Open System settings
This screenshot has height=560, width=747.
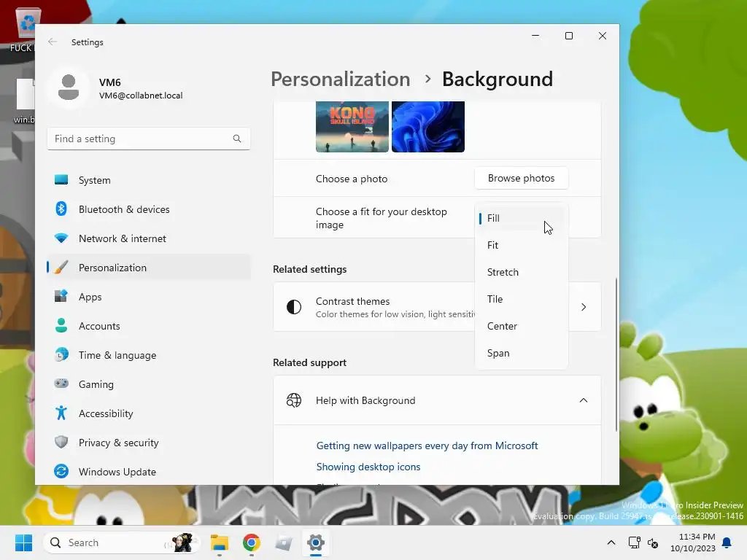149,180
